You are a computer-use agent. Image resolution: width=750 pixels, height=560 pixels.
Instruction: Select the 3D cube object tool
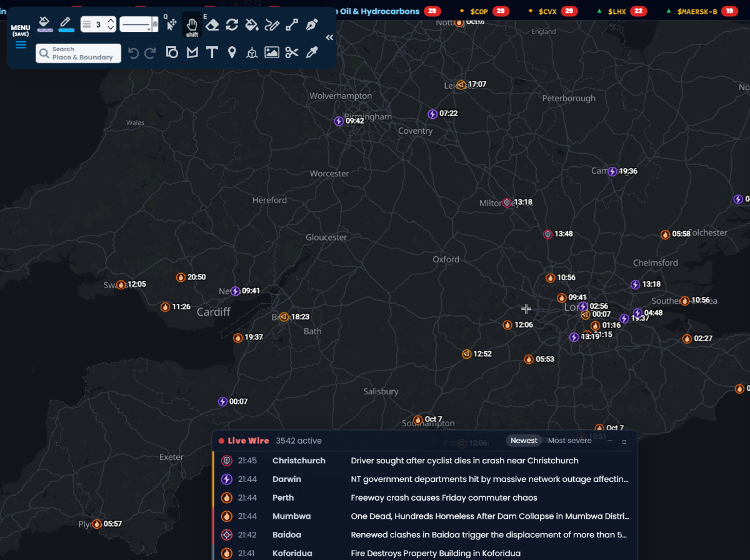pyautogui.click(x=252, y=52)
